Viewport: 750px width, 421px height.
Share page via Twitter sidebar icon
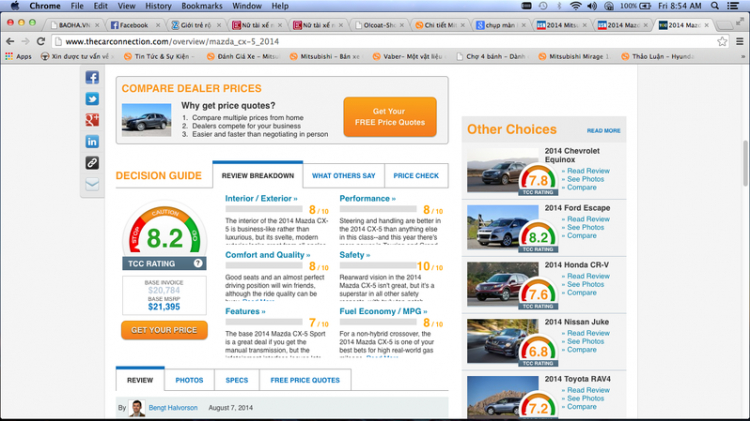(92, 99)
